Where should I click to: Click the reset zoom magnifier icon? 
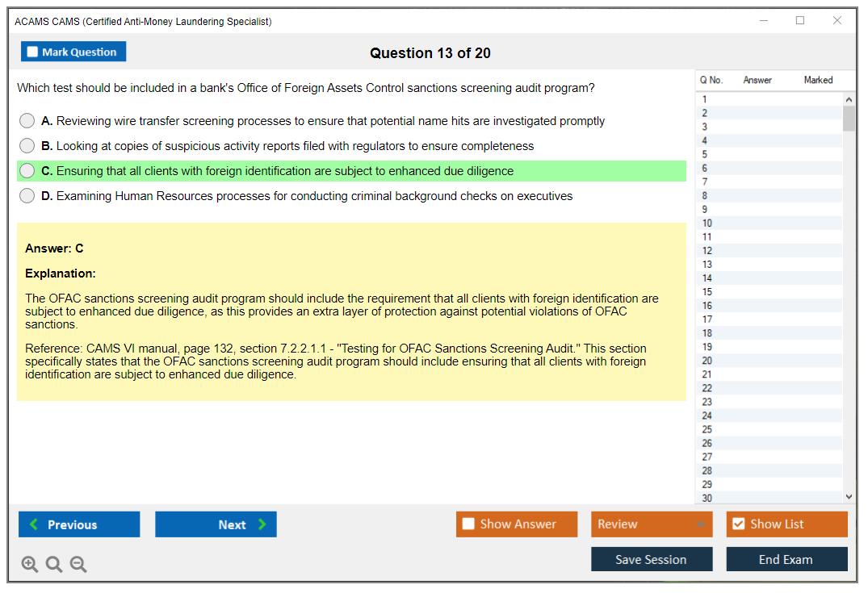[x=54, y=565]
